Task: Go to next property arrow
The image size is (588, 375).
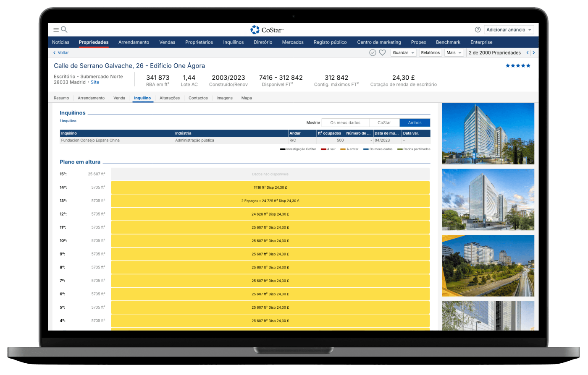Action: [x=534, y=53]
